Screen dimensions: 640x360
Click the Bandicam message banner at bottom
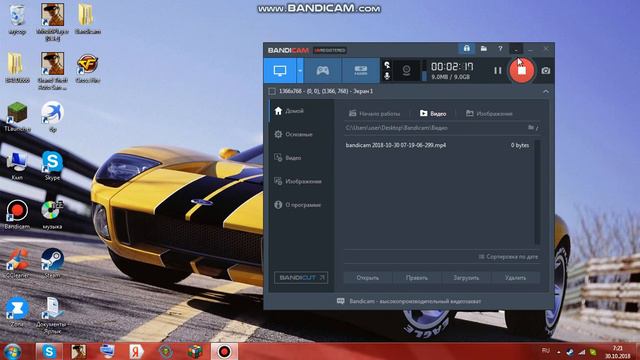[x=409, y=301]
